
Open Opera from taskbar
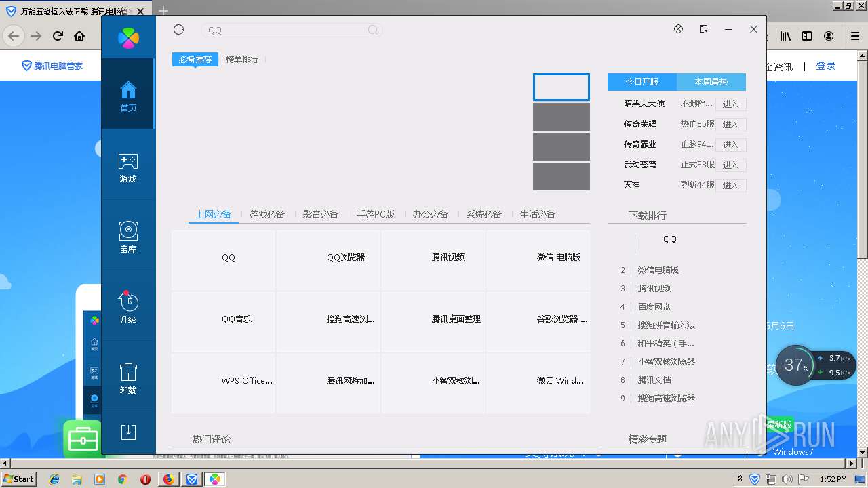[x=145, y=479]
